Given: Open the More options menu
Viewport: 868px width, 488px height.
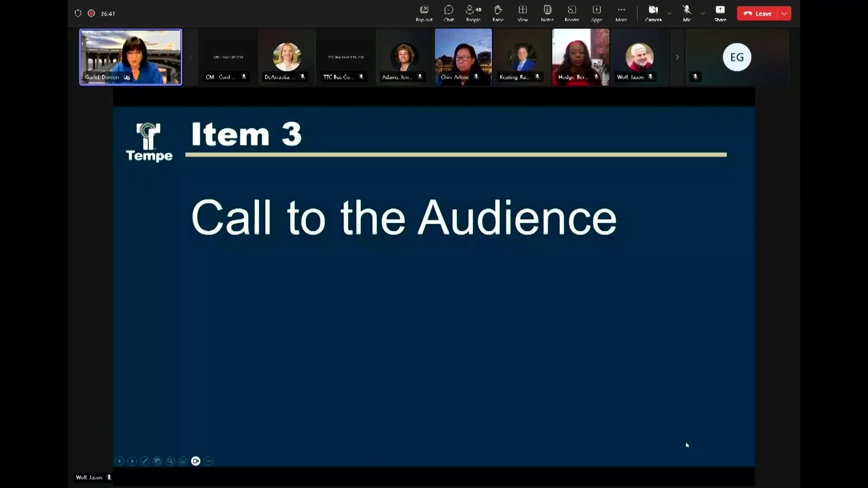Looking at the screenshot, I should point(621,13).
